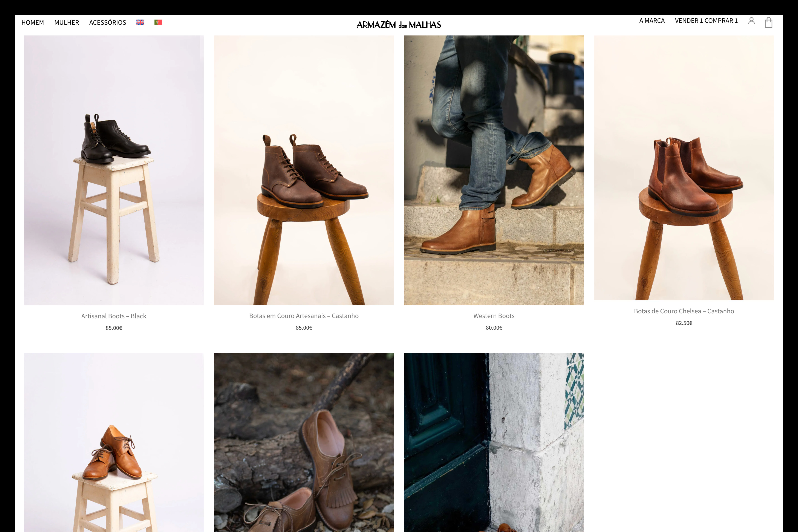This screenshot has width=798, height=532.
Task: Go to homepage via Armazém das Malhas logo
Action: (x=399, y=25)
